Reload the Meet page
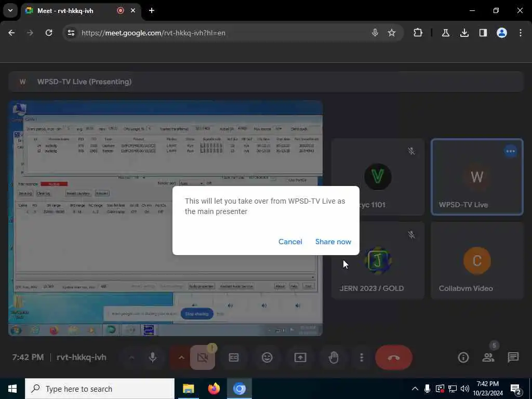The width and height of the screenshot is (532, 399). point(49,33)
